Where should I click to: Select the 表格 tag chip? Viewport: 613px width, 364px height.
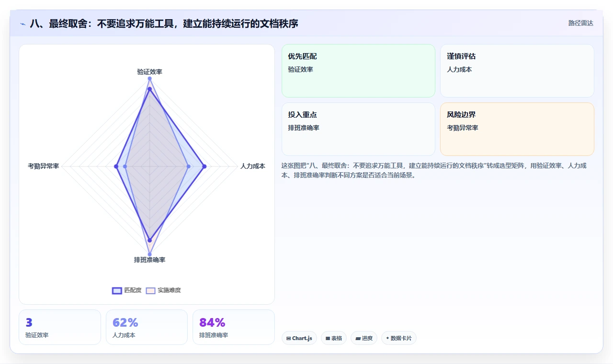pyautogui.click(x=334, y=338)
